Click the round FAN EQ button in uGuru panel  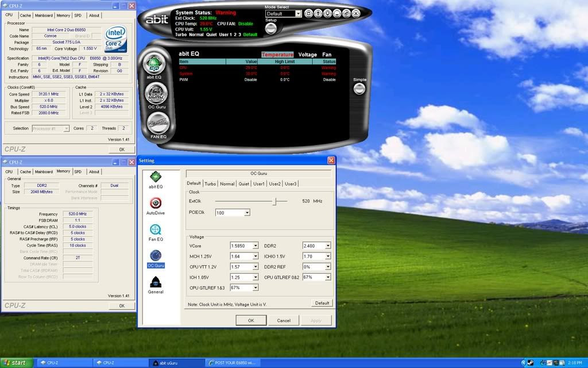(158, 122)
